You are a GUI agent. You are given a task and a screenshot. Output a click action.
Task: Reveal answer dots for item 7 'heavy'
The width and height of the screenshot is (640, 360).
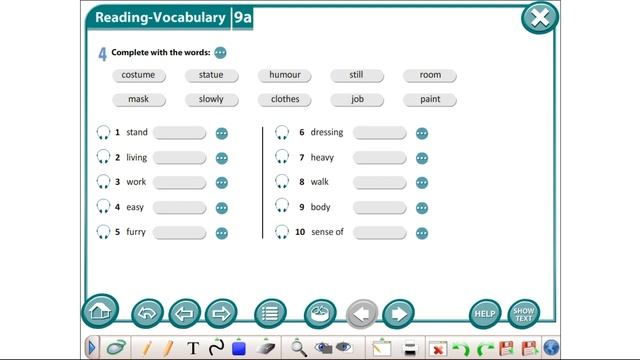click(422, 158)
